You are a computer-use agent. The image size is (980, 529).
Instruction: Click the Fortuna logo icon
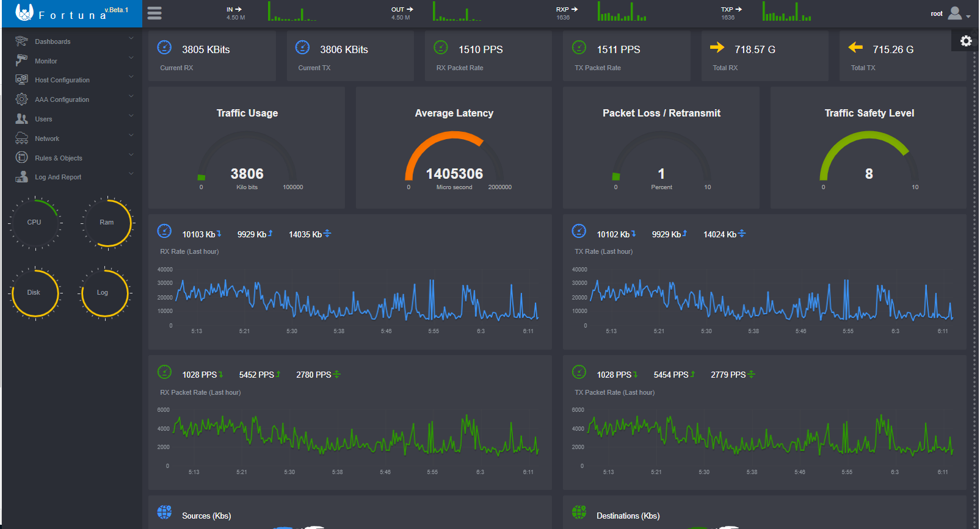(x=24, y=12)
